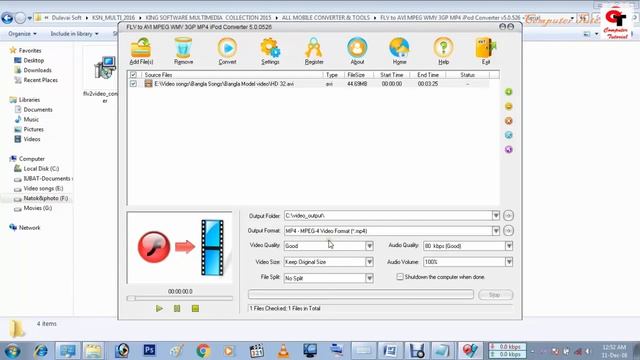Click the green add side button

tap(509, 92)
